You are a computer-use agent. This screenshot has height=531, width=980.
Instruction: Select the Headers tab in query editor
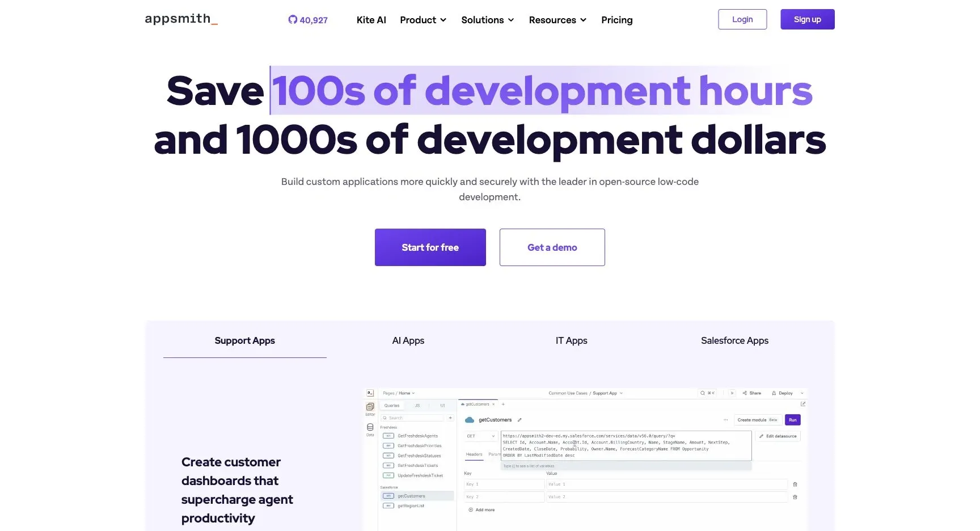474,454
